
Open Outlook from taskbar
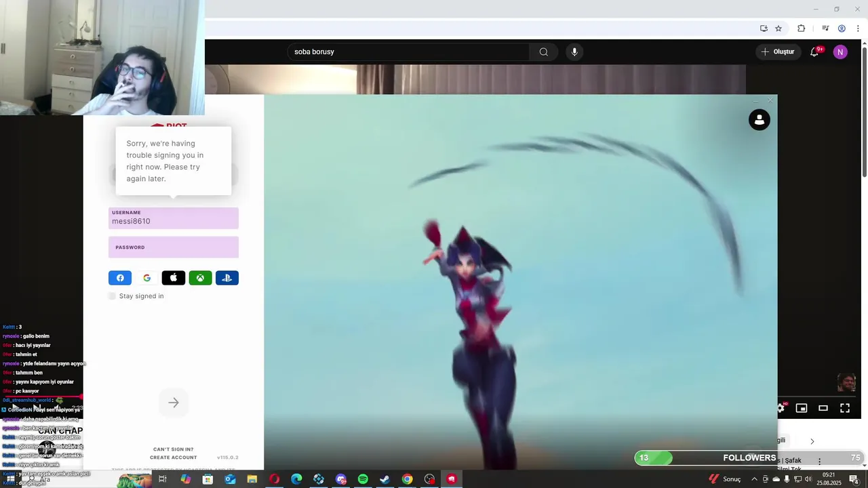230,479
